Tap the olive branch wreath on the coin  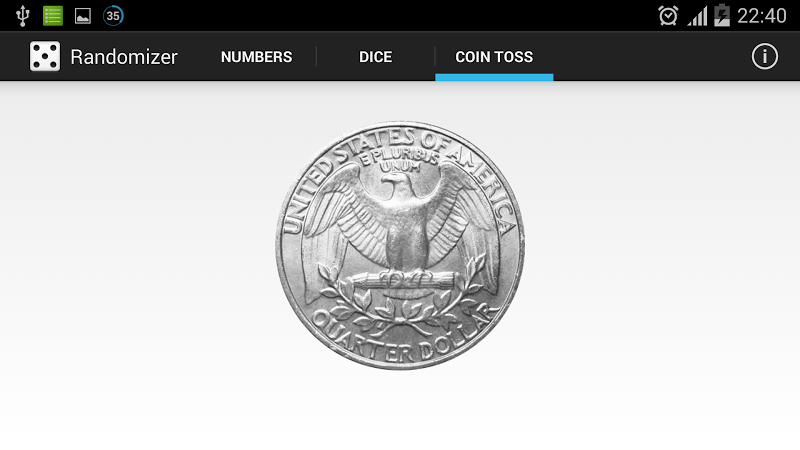pyautogui.click(x=401, y=301)
